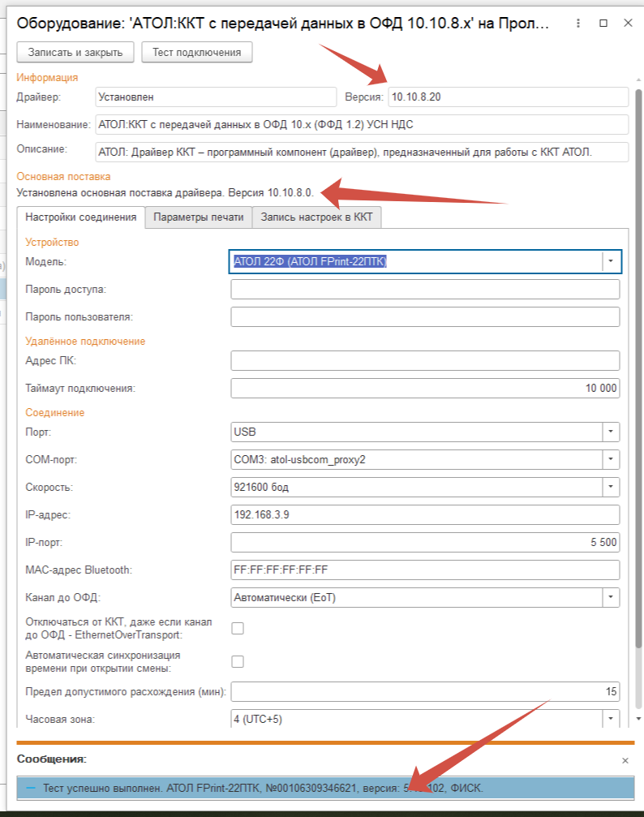Click the Пароль доступа input field
The image size is (644, 817).
425,290
